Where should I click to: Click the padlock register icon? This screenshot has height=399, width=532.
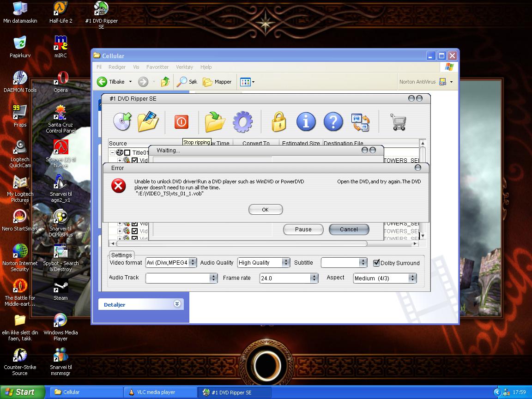tap(279, 122)
